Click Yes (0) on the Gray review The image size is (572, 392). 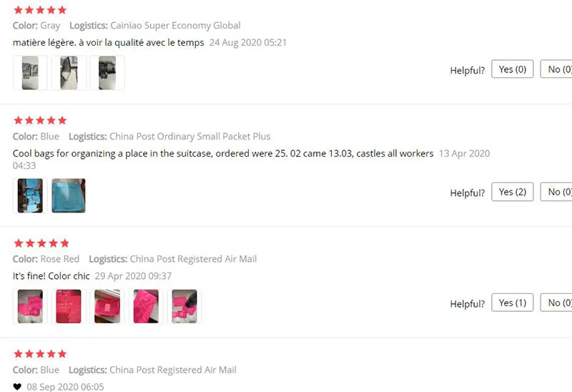tap(512, 69)
